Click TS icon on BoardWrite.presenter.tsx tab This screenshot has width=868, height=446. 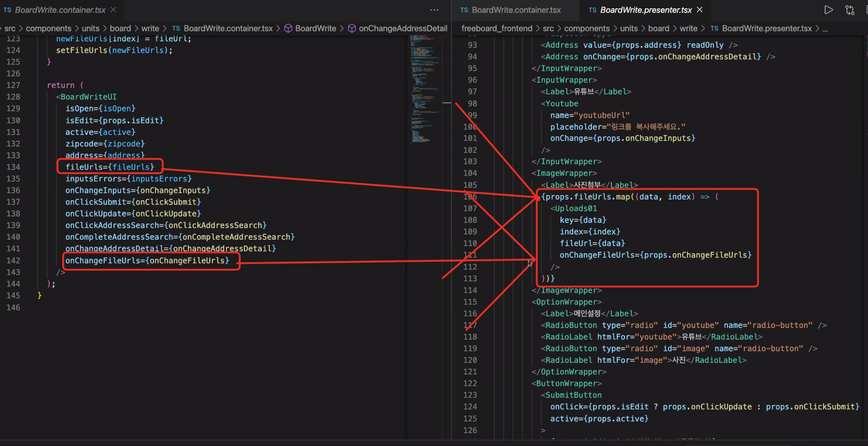592,10
